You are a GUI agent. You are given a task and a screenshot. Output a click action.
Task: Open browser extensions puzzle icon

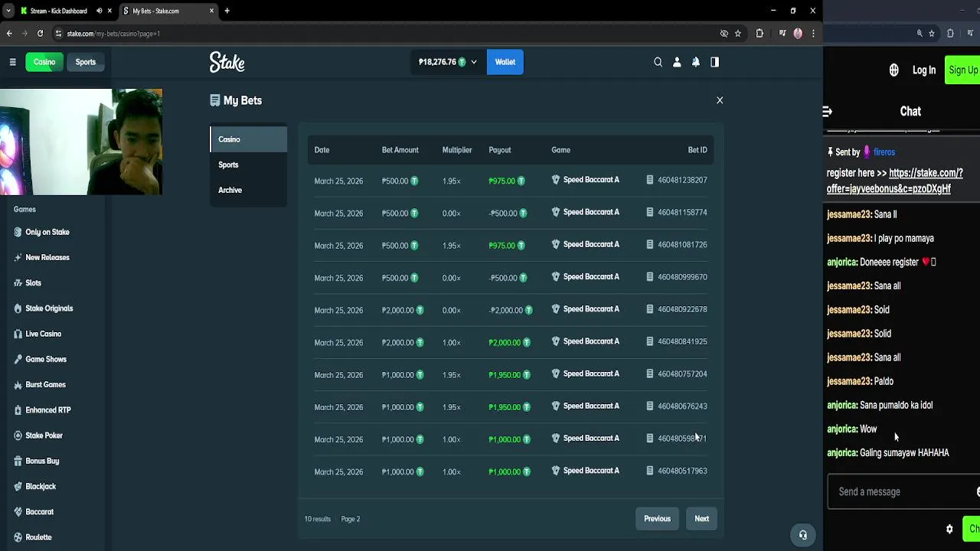coord(759,34)
